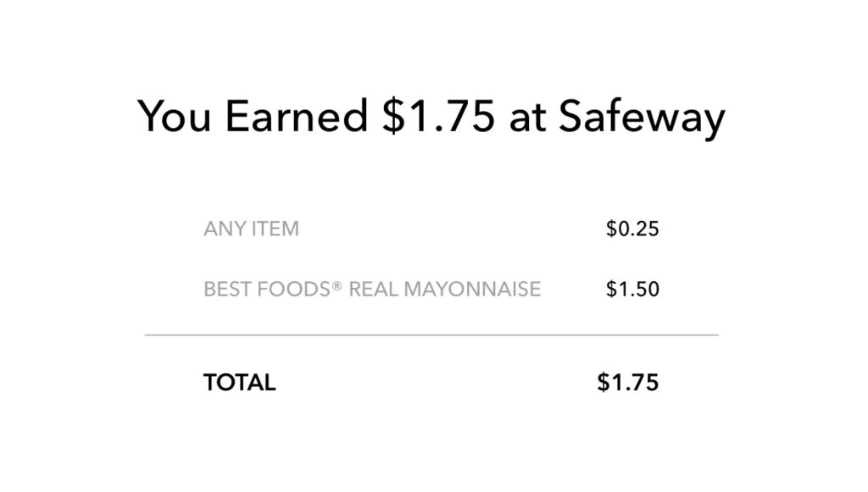The height and width of the screenshot is (492, 868).
Task: Click the $0.25 rebate amount
Action: [632, 229]
